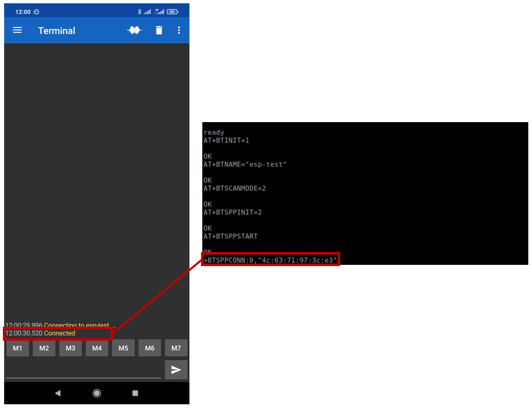532x408 pixels.
Task: Tap the M5 macro button
Action: [123, 348]
